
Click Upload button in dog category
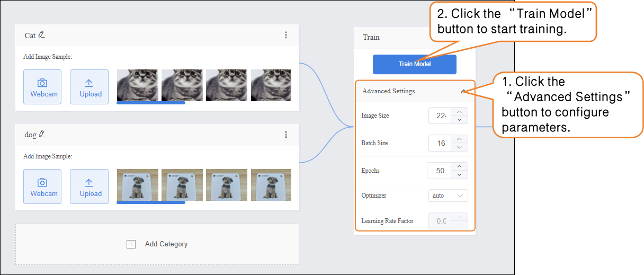(89, 187)
